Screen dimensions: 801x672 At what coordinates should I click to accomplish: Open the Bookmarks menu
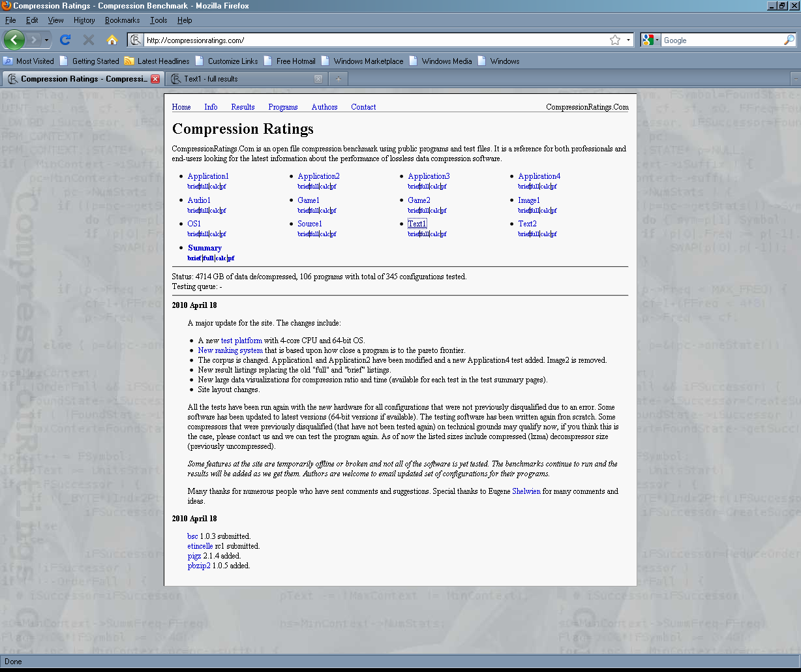(x=122, y=20)
